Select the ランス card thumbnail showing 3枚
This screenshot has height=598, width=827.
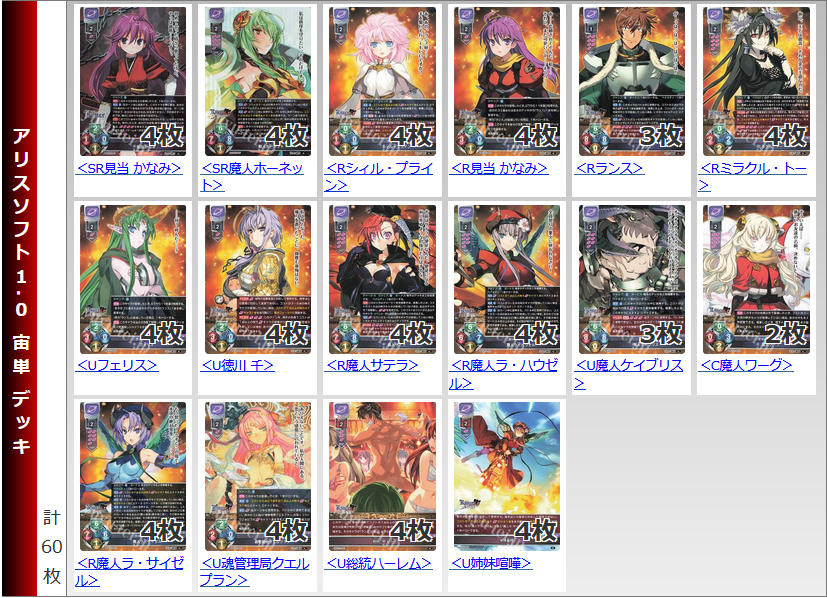(631, 81)
